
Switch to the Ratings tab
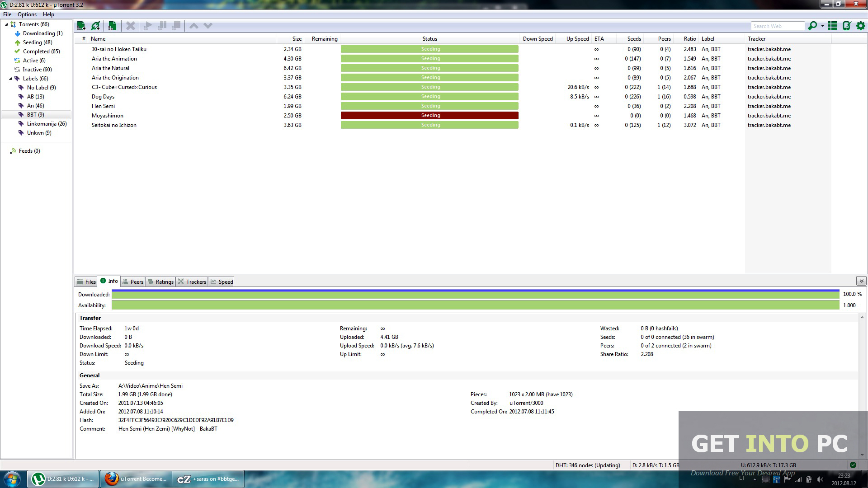coord(160,282)
